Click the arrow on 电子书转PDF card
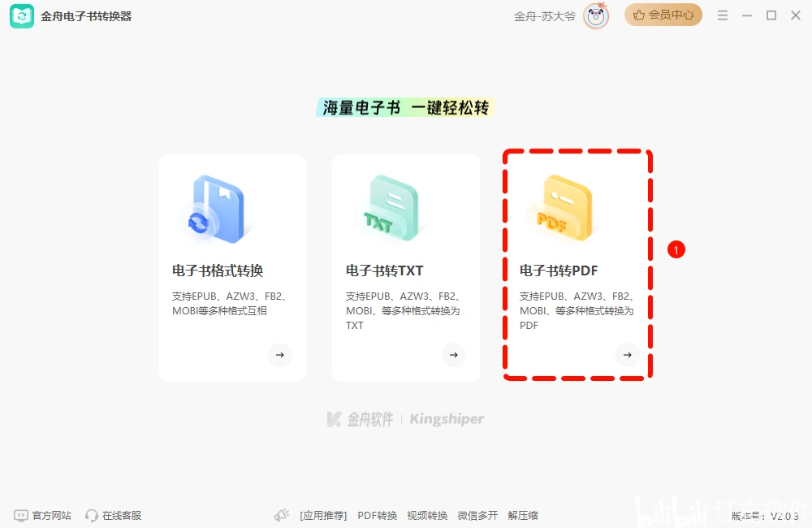Image resolution: width=812 pixels, height=528 pixels. (x=627, y=355)
